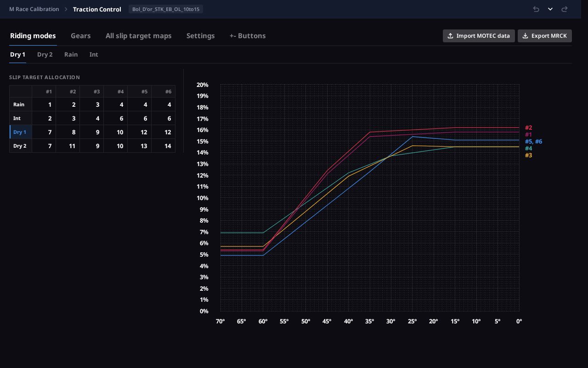This screenshot has width=588, height=368.
Task: Click the redo arrow icon
Action: click(565, 9)
